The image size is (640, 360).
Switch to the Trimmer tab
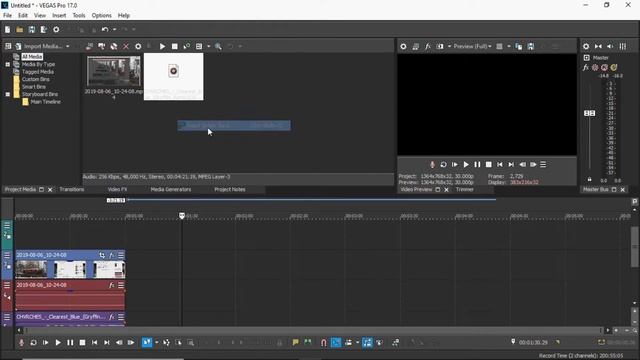[x=464, y=189]
